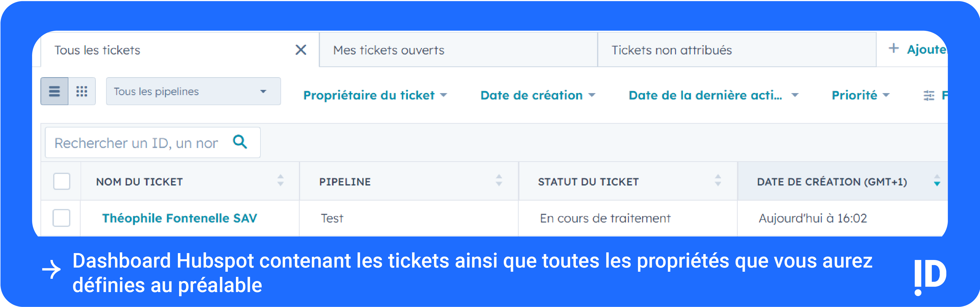Sort by Statut du ticket arrows
Image resolution: width=980 pixels, height=307 pixels.
[718, 180]
